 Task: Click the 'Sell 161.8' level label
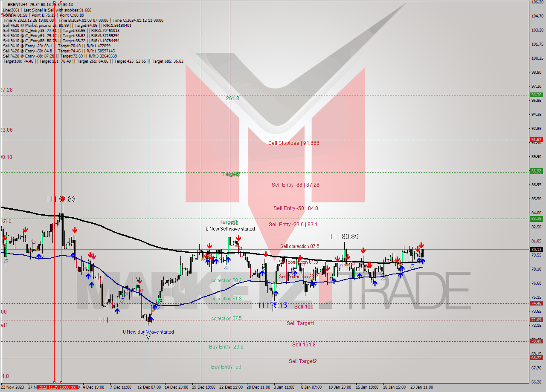point(304,345)
